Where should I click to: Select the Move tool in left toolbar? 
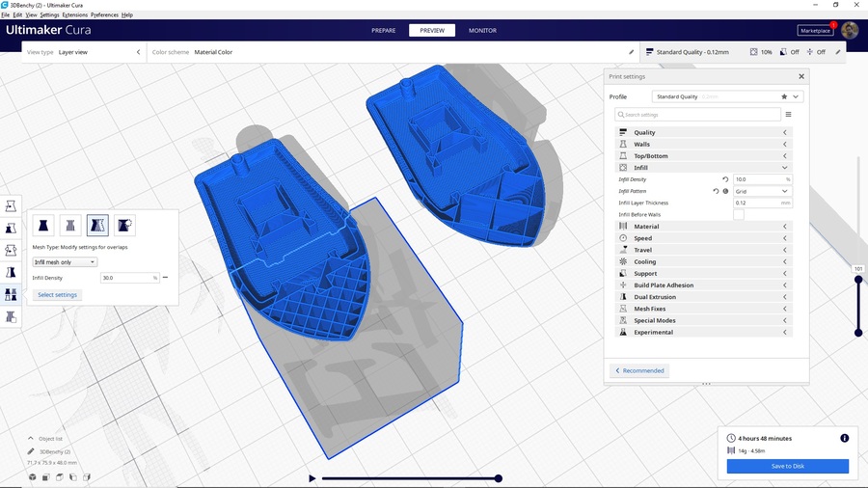point(11,206)
